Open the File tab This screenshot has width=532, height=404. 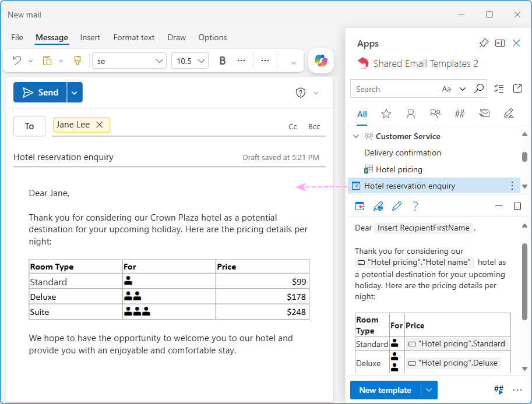point(17,37)
